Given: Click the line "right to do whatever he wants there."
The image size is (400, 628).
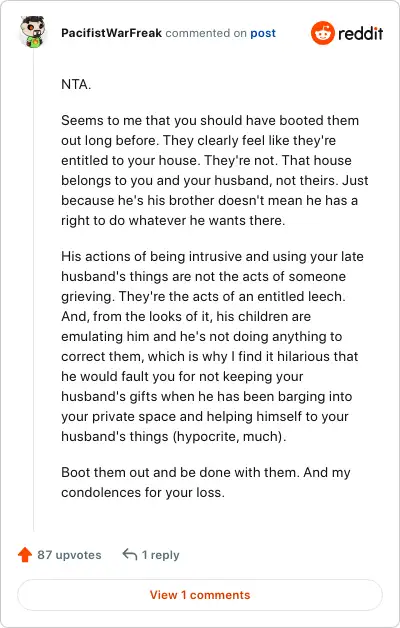Looking at the screenshot, I should tap(173, 221).
